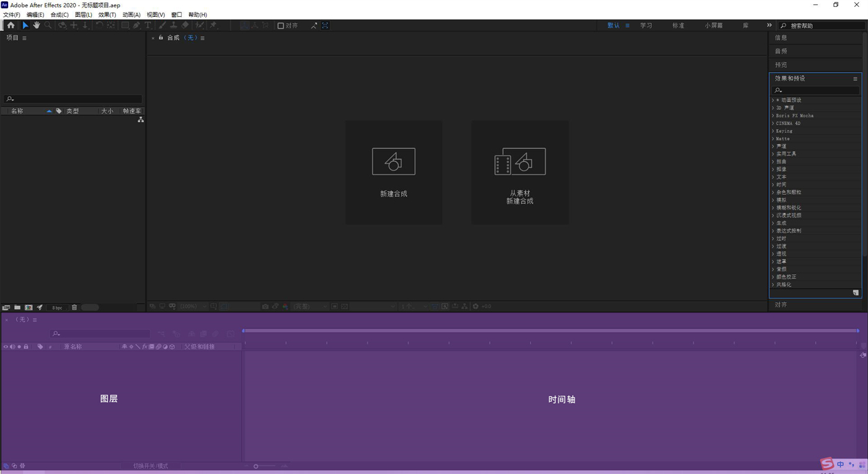Viewport: 868px width, 474px height.
Task: Create new animation preset icon in effects panel
Action: pos(856,293)
